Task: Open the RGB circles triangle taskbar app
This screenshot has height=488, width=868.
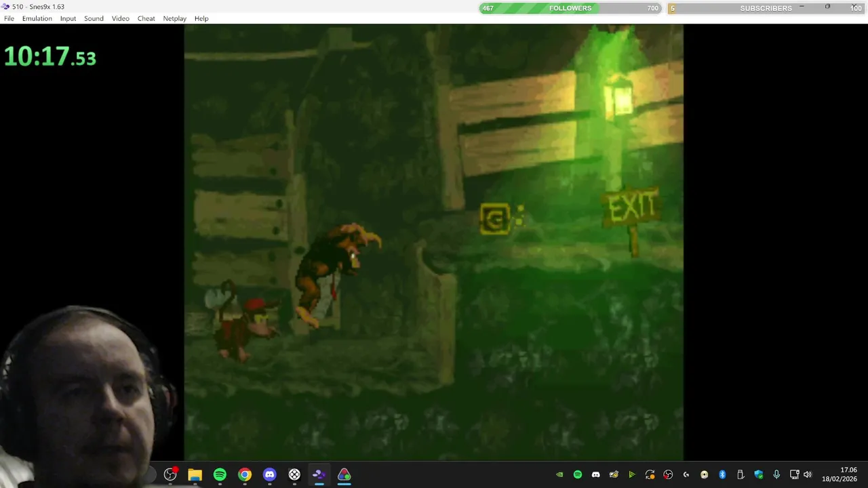Action: [344, 474]
